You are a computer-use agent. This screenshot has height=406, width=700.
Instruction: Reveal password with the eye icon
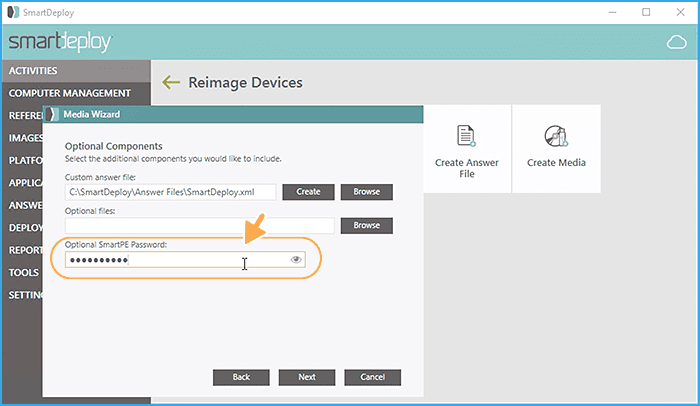[296, 260]
